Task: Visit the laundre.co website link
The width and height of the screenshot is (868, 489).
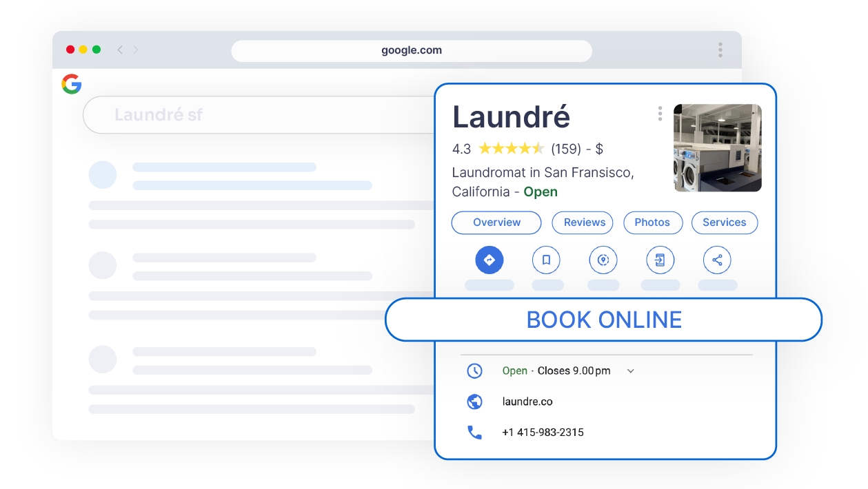Action: pos(526,402)
